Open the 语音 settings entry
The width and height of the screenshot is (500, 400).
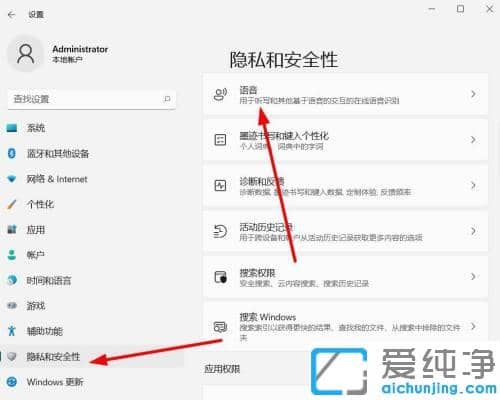click(x=346, y=94)
